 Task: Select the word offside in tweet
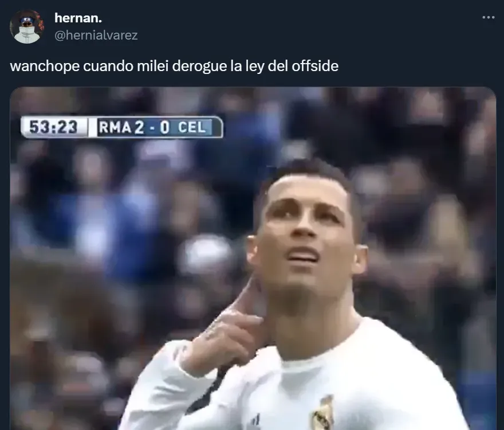[x=315, y=67]
